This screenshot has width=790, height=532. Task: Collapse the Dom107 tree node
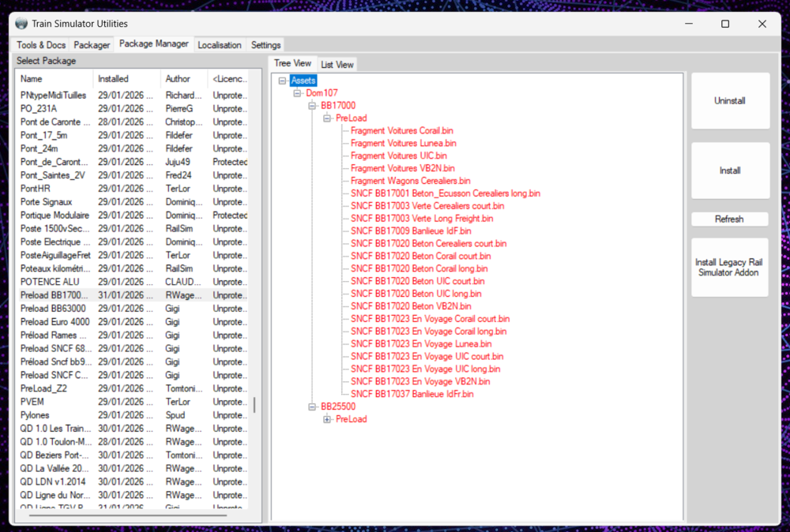pos(297,93)
